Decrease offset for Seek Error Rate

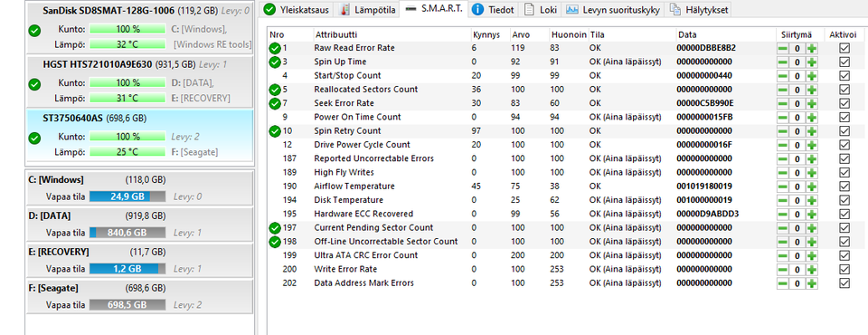[783, 104]
